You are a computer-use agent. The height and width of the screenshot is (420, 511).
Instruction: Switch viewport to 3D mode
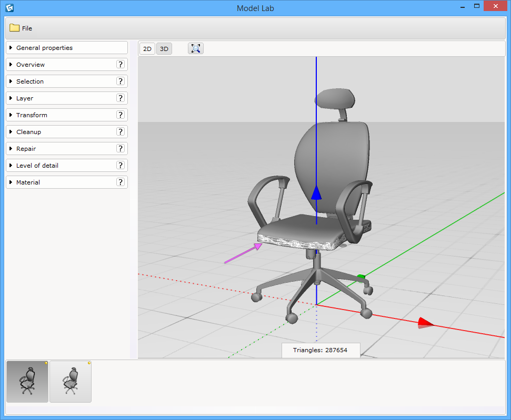(x=164, y=49)
